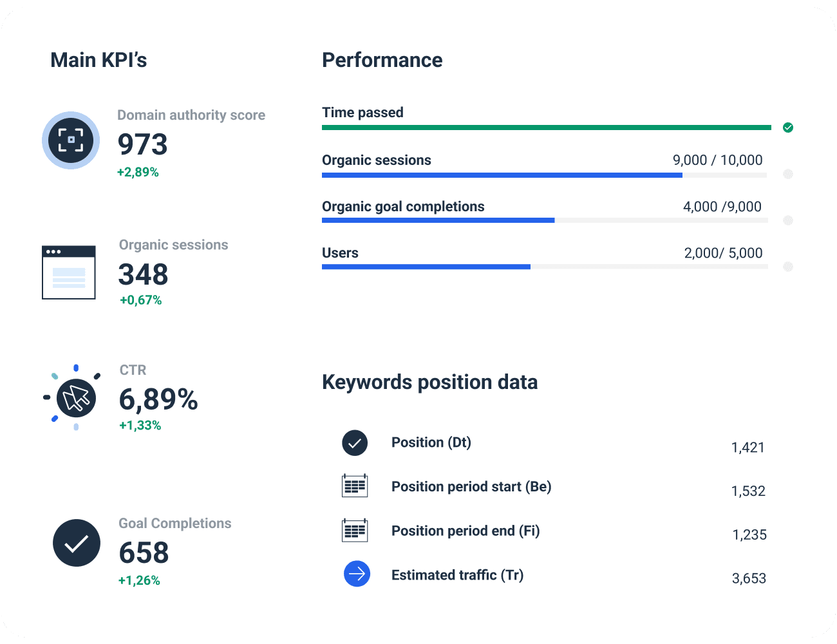837x644 pixels.
Task: Click the +2,89% change indicator
Action: [139, 172]
